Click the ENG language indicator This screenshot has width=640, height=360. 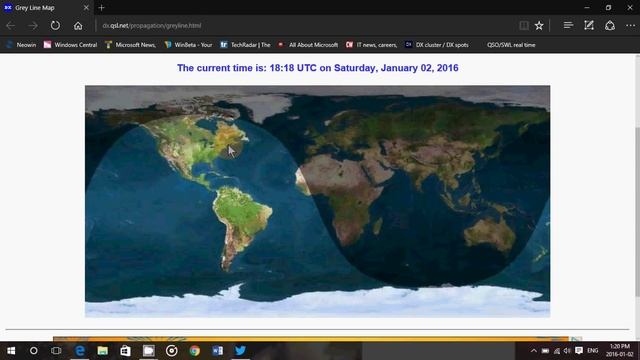(x=593, y=351)
